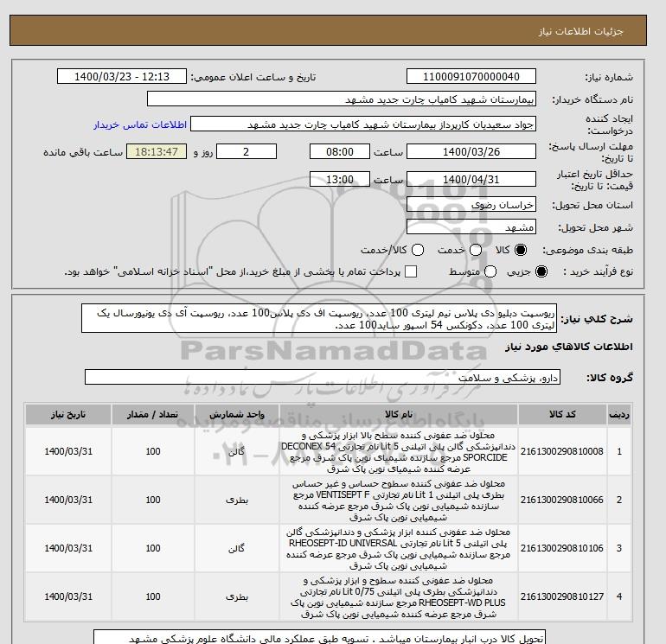This screenshot has height=644, width=666.
Task: Click the announcement date field 1400/03/23 - 12:13
Action: pyautogui.click(x=122, y=77)
